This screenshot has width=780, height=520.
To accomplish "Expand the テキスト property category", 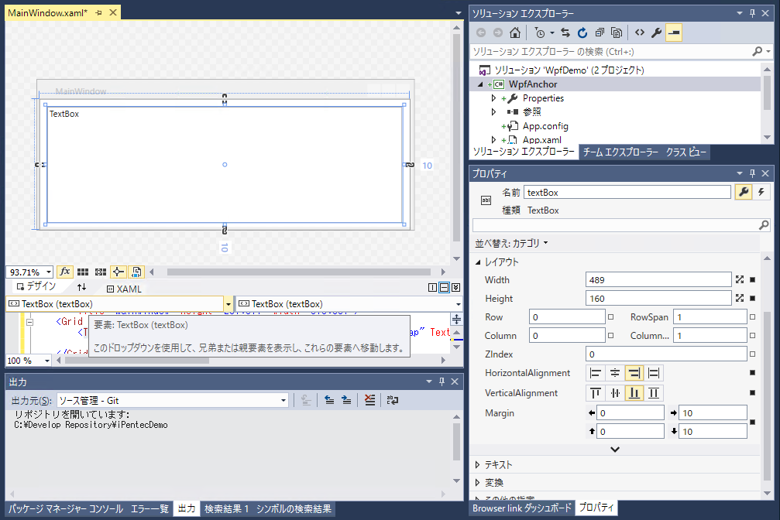I will pos(477,465).
